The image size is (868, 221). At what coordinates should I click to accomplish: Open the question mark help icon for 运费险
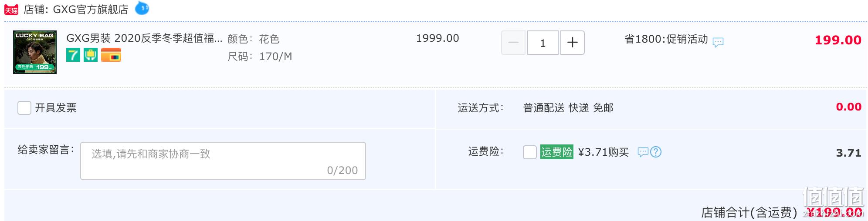pyautogui.click(x=656, y=152)
